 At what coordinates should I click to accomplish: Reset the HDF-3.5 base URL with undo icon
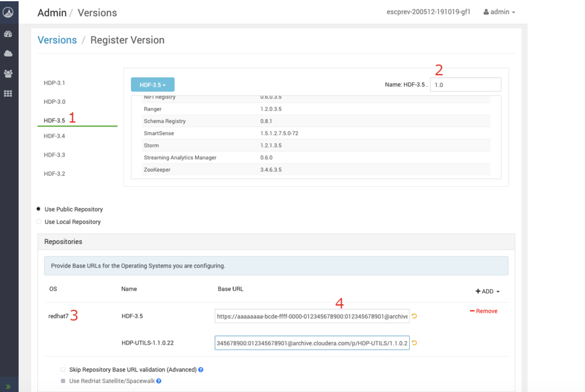pyautogui.click(x=415, y=316)
